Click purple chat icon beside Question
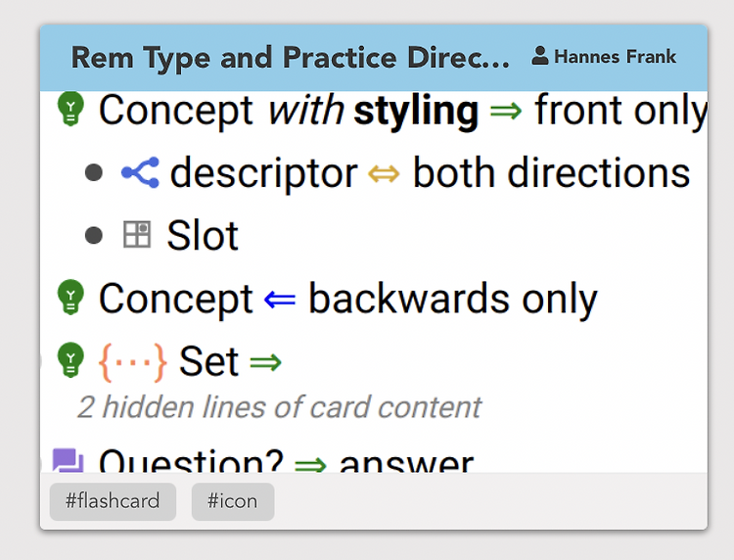 (68, 461)
